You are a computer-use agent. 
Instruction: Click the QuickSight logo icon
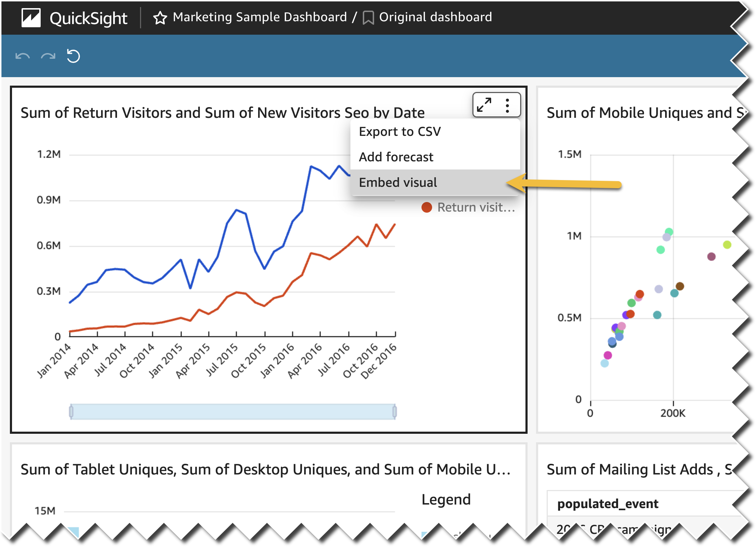(x=31, y=18)
